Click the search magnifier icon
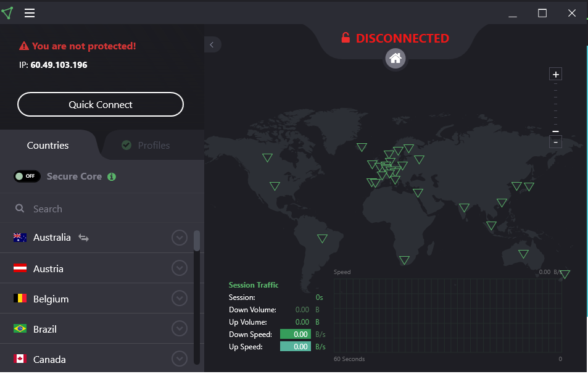The image size is (588, 374). [20, 209]
